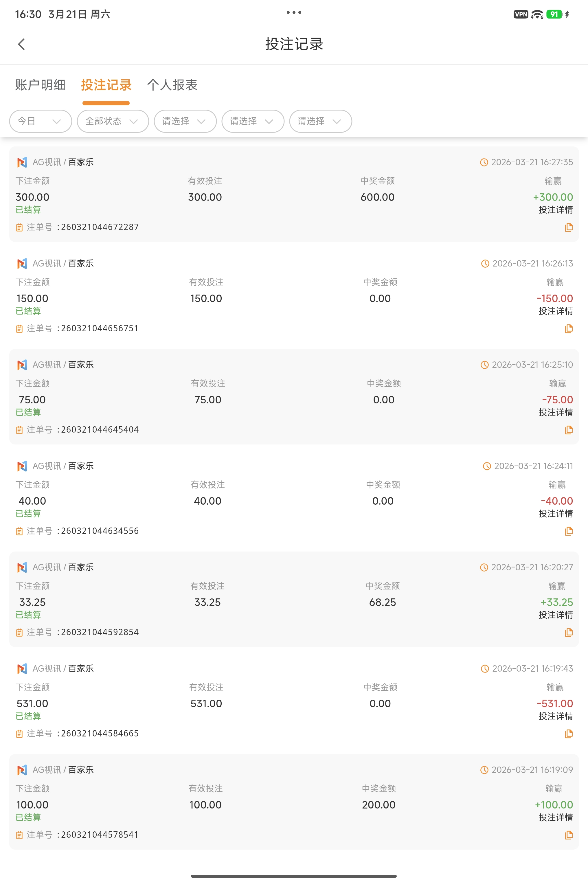This screenshot has width=588, height=882.
Task: Open 投注详情 for the +33.25 bet
Action: click(x=555, y=615)
